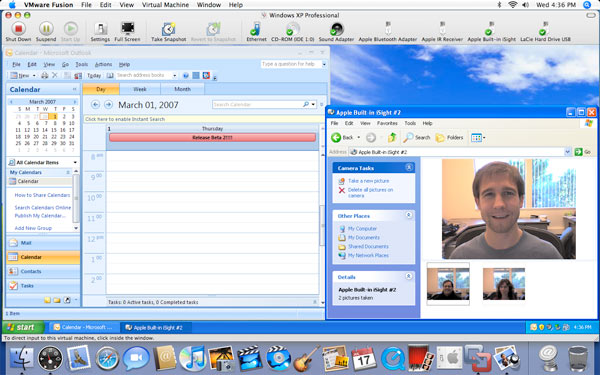Click Take a new picture
Viewport: 600px width, 375px height.
368,181
